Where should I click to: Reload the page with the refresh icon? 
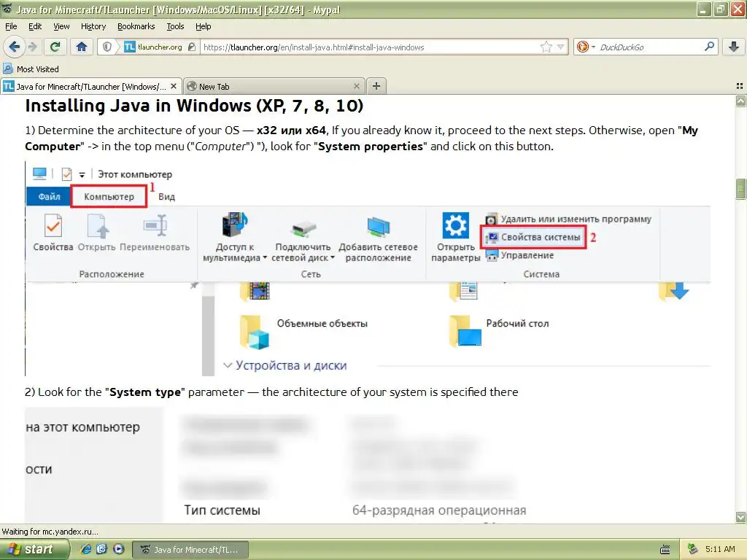[x=55, y=47]
